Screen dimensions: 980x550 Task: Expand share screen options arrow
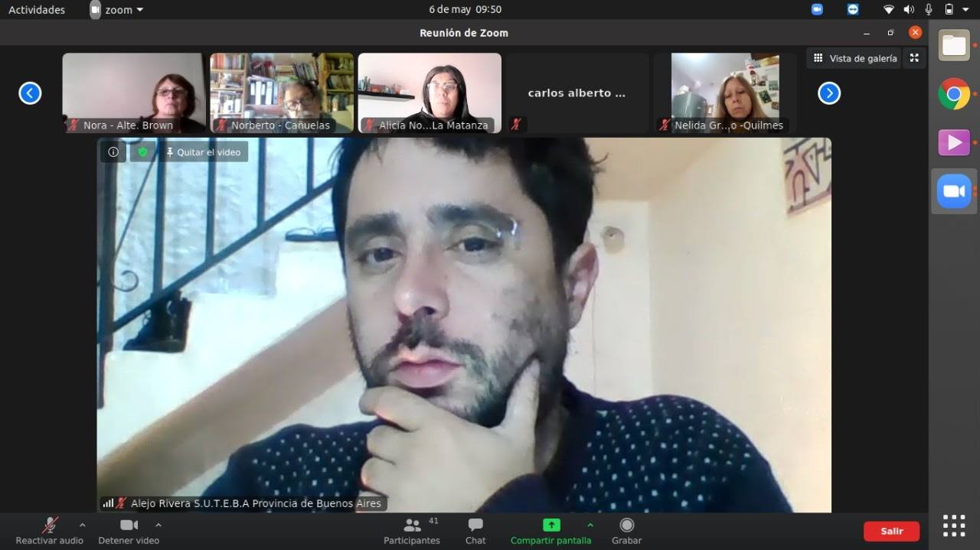(590, 526)
